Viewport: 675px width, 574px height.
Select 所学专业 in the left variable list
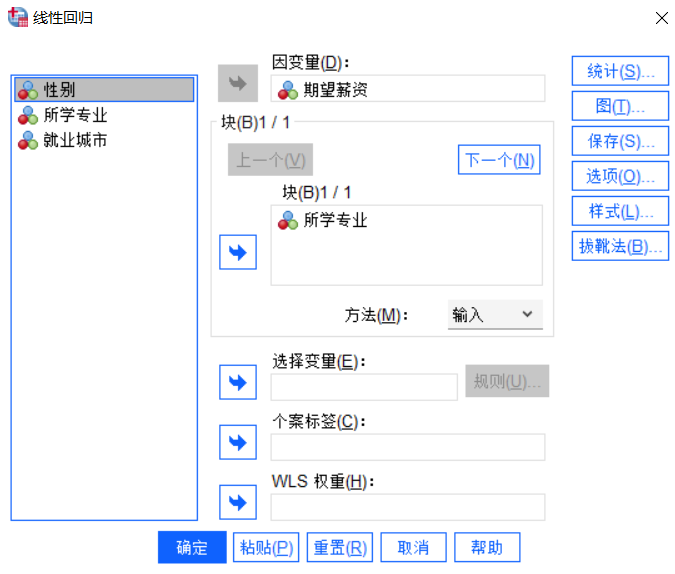[x=104, y=115]
